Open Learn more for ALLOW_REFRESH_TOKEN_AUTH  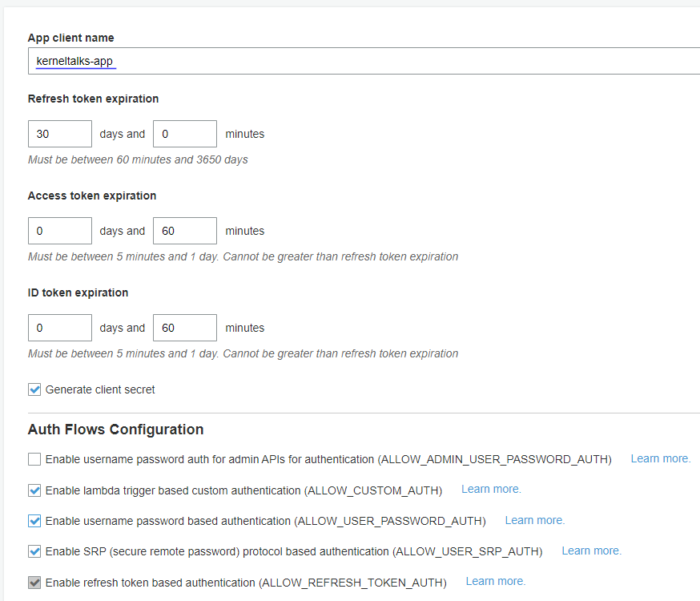coord(496,581)
